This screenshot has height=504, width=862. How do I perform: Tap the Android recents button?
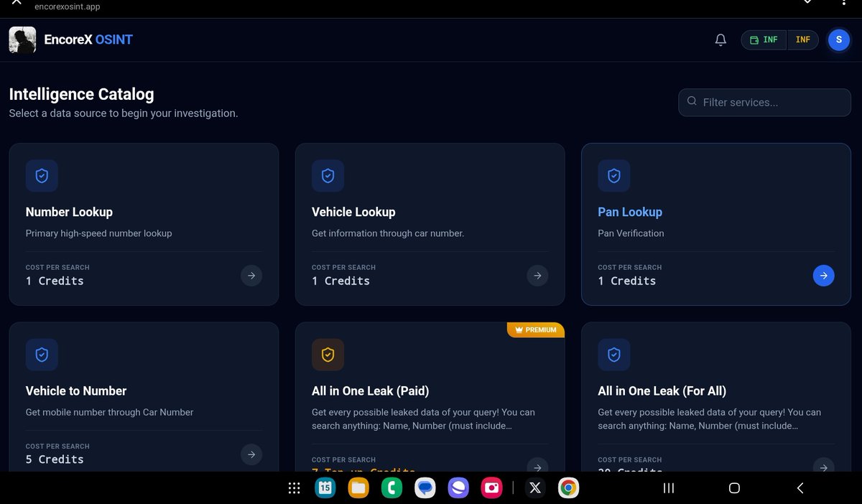point(669,488)
